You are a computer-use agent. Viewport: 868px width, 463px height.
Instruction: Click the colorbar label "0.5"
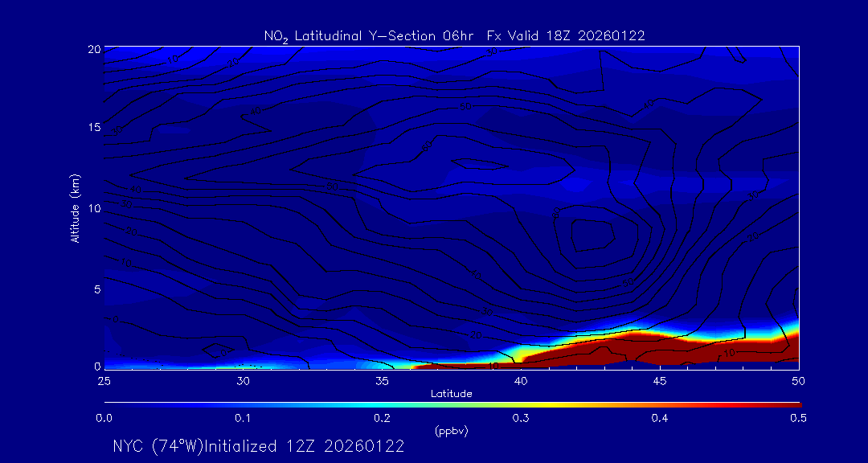click(798, 418)
